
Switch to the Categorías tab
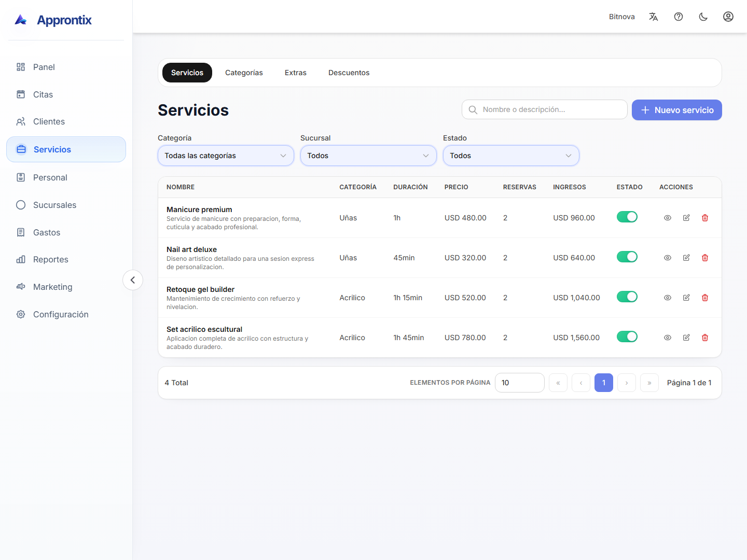tap(244, 73)
